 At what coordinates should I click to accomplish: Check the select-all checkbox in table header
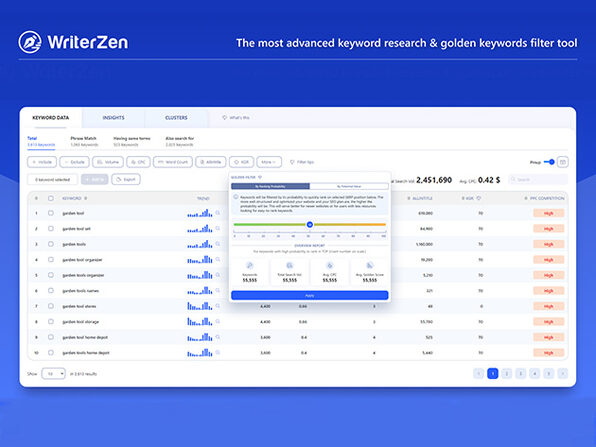(x=51, y=198)
